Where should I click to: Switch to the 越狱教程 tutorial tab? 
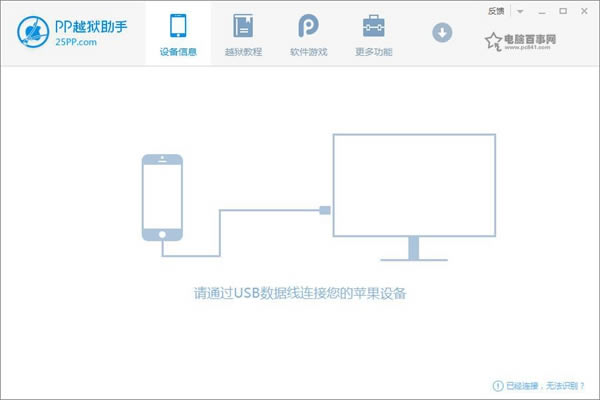243,34
